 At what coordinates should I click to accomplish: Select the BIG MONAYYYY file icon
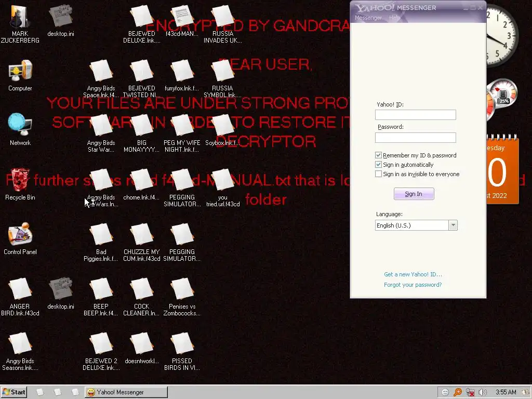click(x=141, y=134)
